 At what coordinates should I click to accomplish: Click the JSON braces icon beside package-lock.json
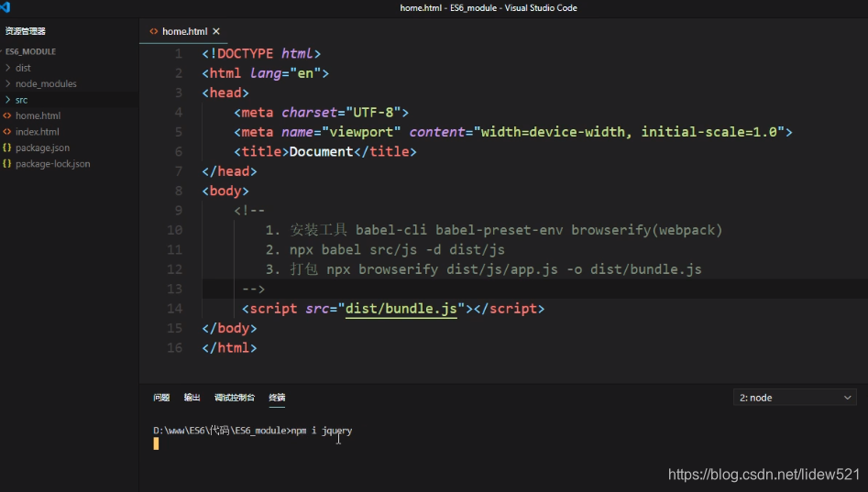point(6,164)
